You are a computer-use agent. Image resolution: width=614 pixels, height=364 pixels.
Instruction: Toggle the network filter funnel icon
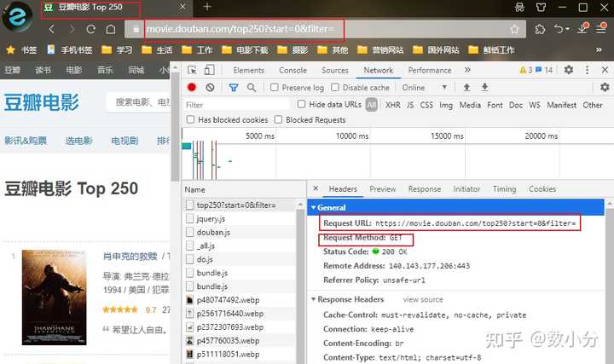click(x=234, y=88)
